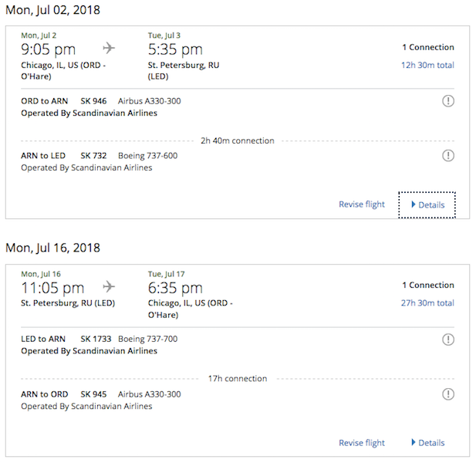The width and height of the screenshot is (476, 463).
Task: Expand Details for the Jul 16 flight
Action: [x=427, y=443]
